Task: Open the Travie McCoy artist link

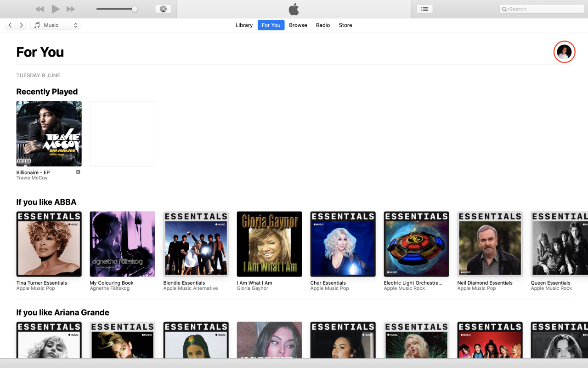Action: click(32, 178)
